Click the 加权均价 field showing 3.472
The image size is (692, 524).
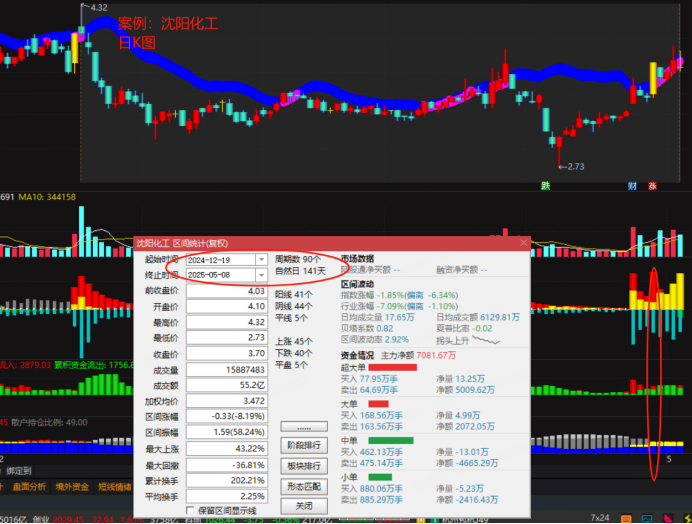[227, 401]
